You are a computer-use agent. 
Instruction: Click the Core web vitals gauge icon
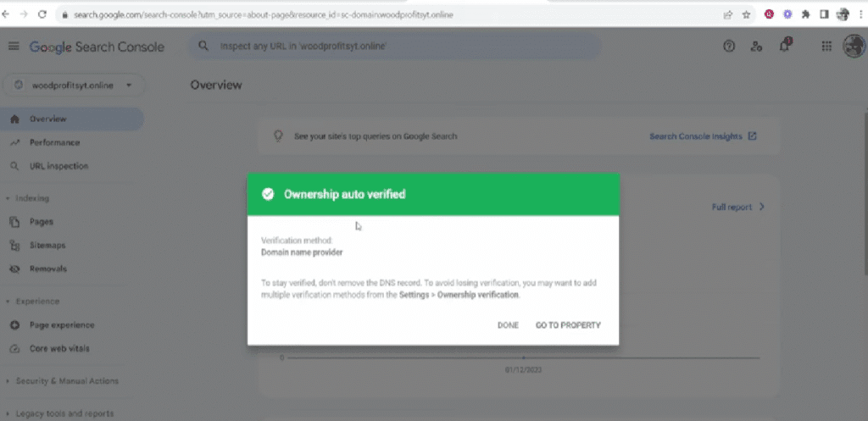[x=15, y=348]
